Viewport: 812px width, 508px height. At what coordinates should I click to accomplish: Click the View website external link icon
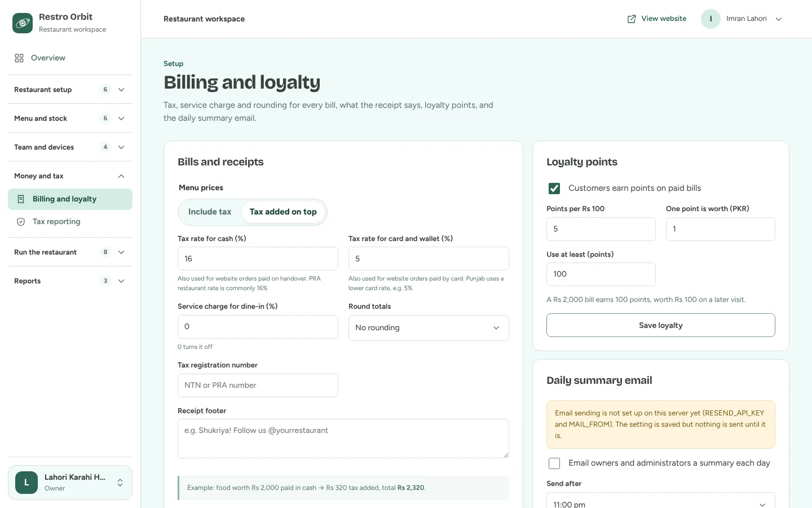pos(632,19)
